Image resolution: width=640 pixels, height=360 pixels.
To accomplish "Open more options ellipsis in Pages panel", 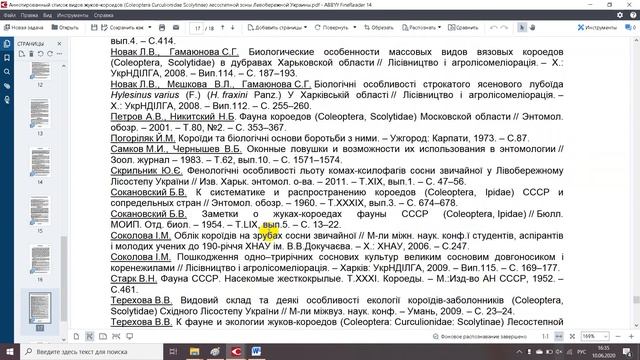I will click(x=60, y=54).
